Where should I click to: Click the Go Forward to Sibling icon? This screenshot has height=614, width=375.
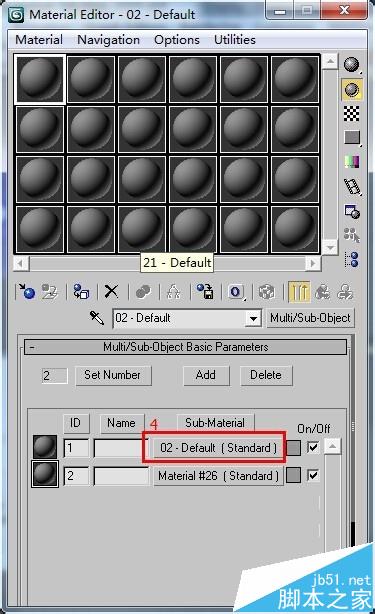pyautogui.click(x=345, y=292)
